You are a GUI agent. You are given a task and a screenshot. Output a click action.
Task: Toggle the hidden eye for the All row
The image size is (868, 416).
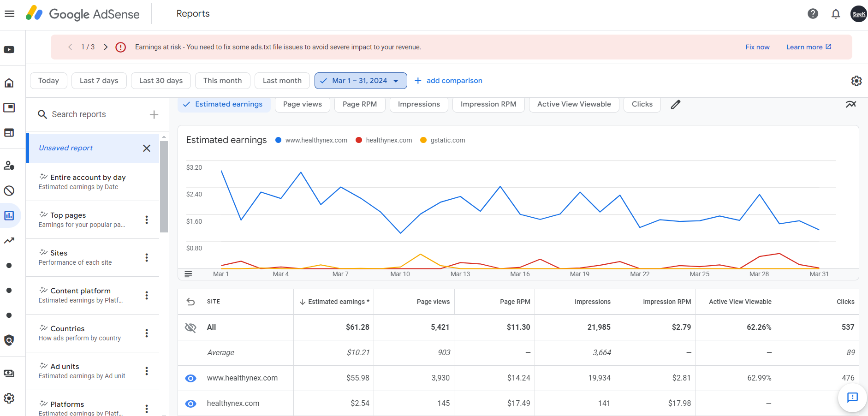tap(190, 327)
